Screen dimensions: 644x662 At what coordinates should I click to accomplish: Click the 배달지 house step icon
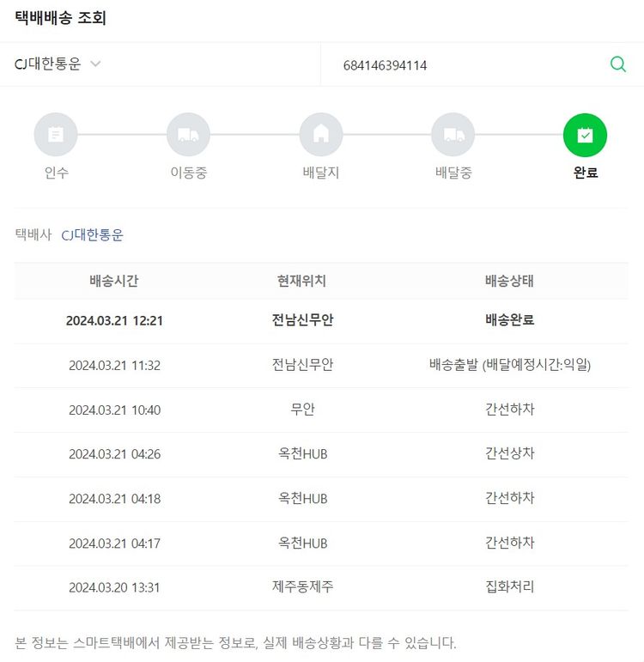320,135
